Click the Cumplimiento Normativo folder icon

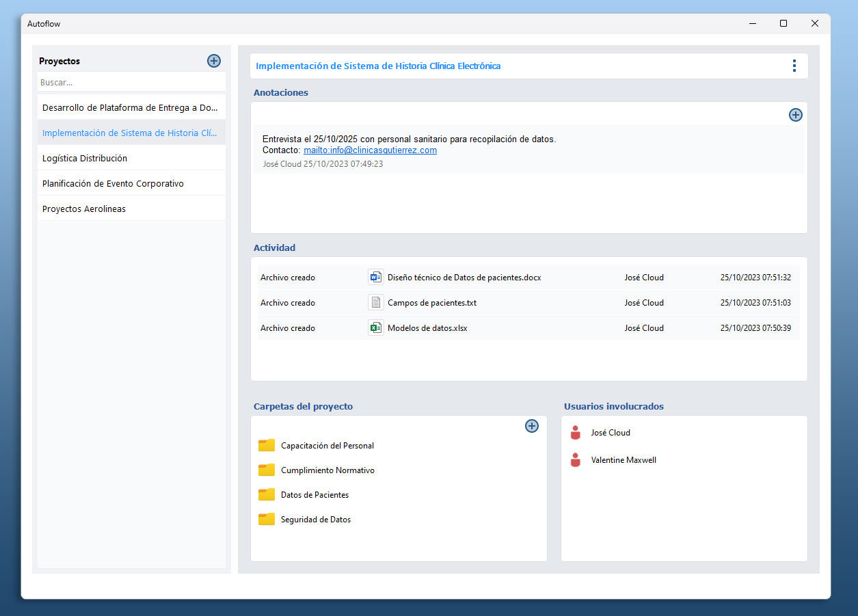tap(267, 470)
